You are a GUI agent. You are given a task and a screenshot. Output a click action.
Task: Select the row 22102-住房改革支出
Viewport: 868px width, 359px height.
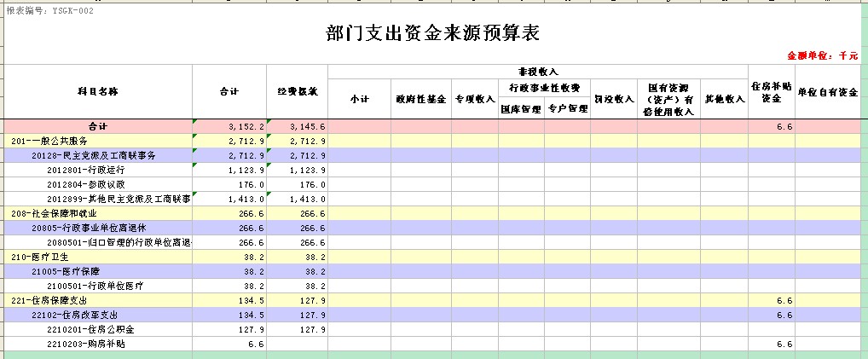434,315
